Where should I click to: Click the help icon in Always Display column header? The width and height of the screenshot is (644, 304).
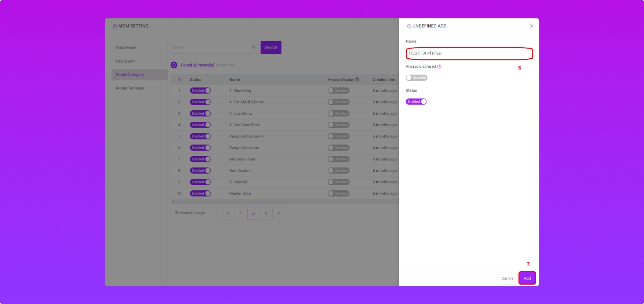[357, 79]
